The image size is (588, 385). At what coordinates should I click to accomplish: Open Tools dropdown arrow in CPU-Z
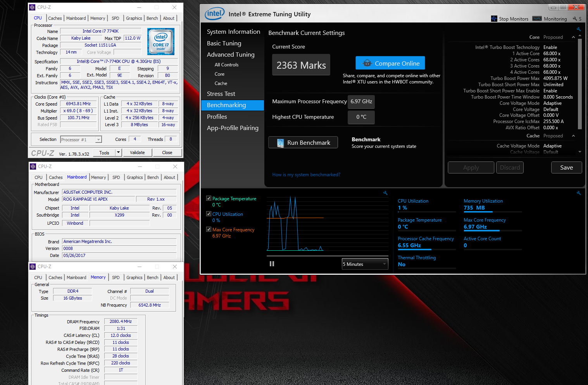click(x=118, y=153)
